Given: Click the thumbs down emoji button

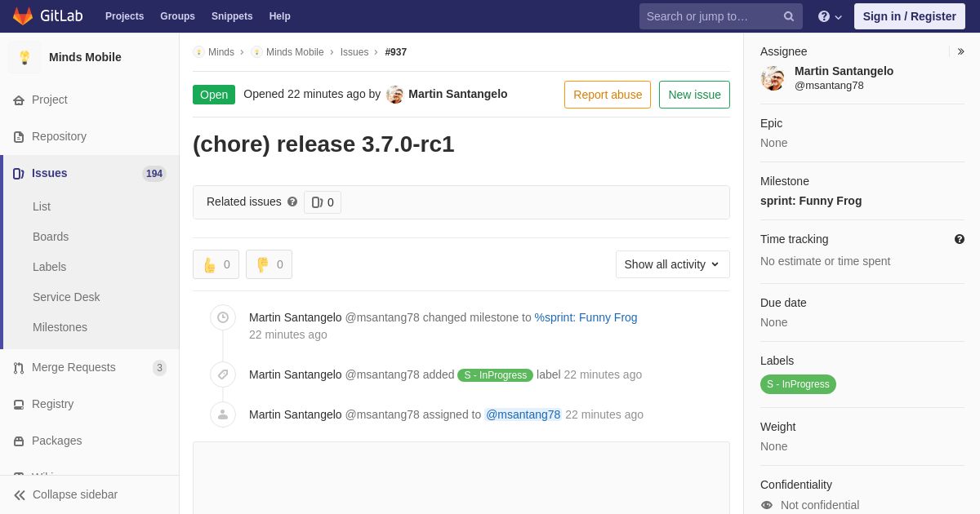Looking at the screenshot, I should pos(269,264).
